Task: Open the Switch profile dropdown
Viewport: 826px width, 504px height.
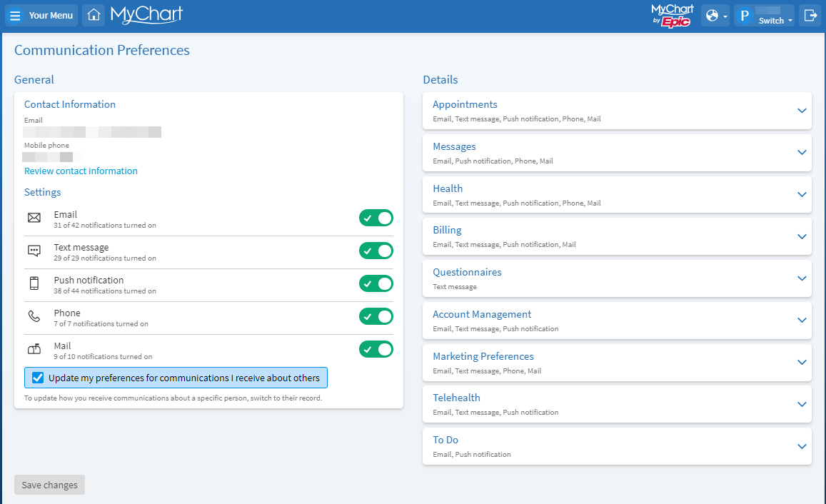Action: [764, 15]
